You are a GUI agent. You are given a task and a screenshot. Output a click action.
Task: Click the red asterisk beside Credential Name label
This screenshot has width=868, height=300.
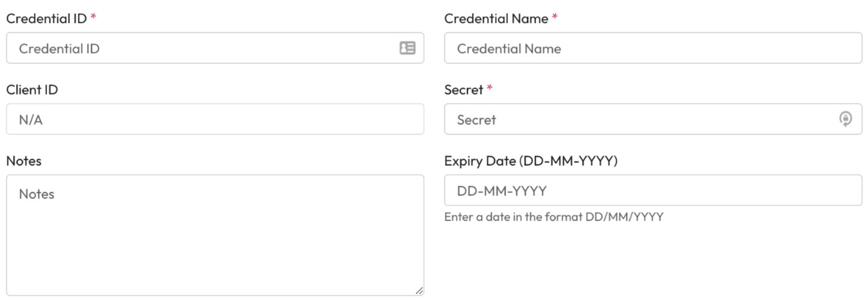coord(555,17)
